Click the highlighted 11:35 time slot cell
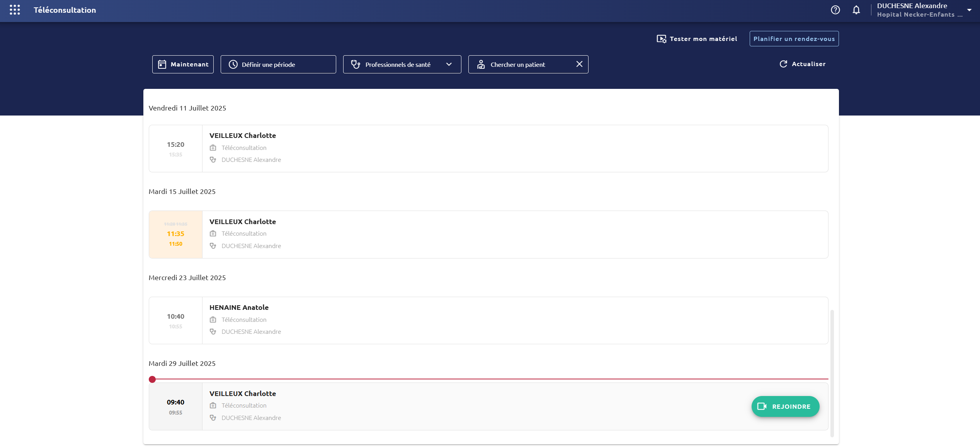980x447 pixels. 175,235
